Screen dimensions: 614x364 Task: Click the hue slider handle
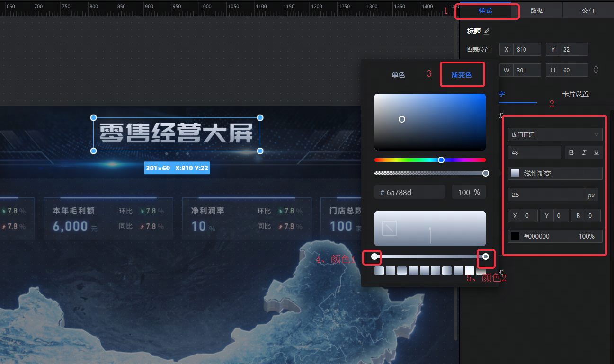(441, 160)
